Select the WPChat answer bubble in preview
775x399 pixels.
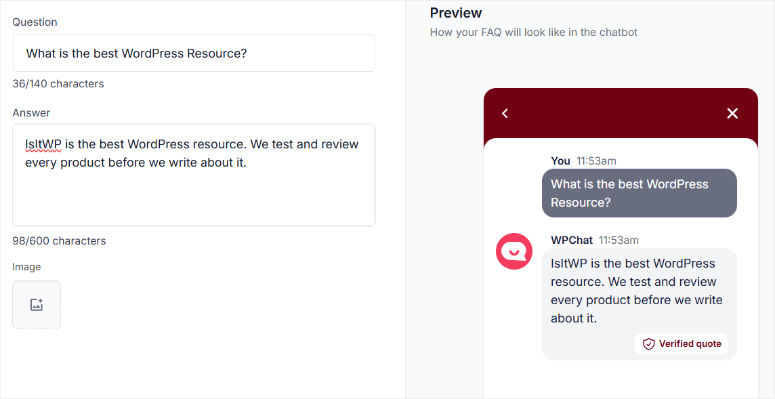pos(639,304)
